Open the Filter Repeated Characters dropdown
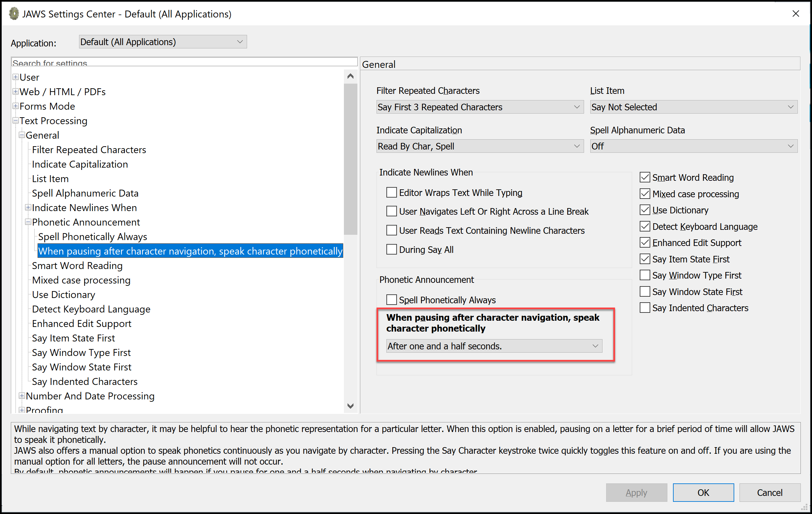Viewport: 812px width, 514px height. [x=480, y=107]
